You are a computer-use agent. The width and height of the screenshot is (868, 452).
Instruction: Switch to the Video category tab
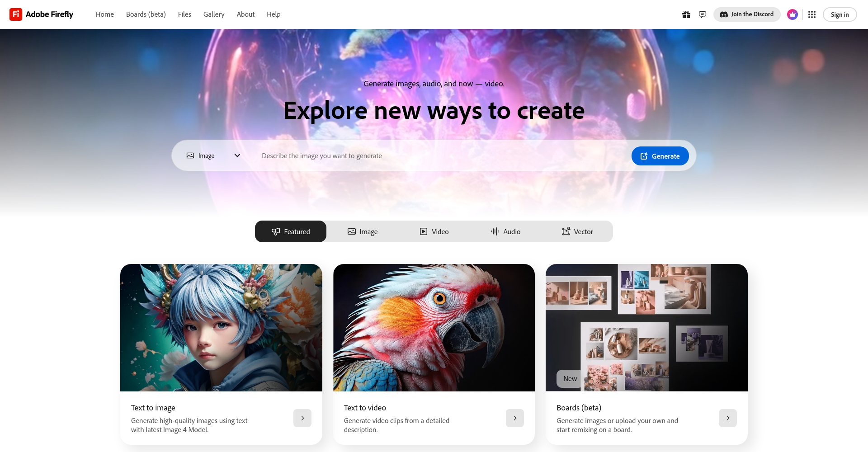(434, 231)
